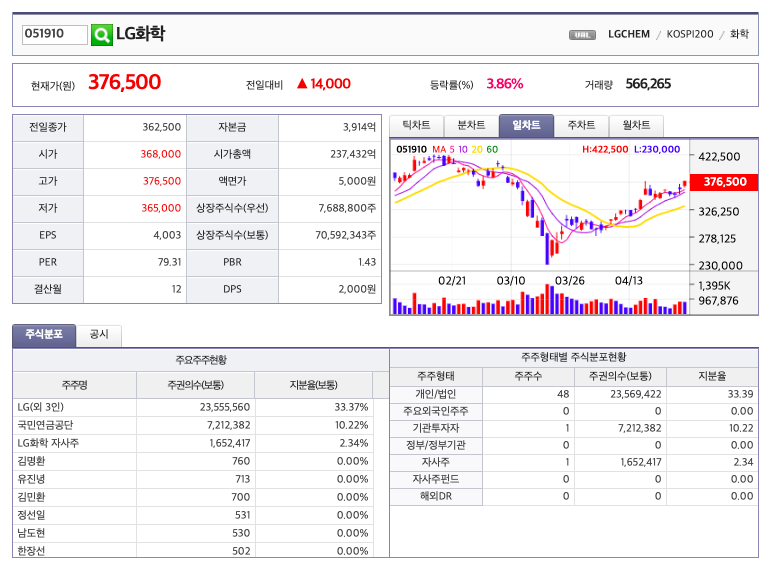Image resolution: width=777 pixels, height=578 pixels.
Task: Click the 지분율(보통) column header
Action: (x=314, y=385)
